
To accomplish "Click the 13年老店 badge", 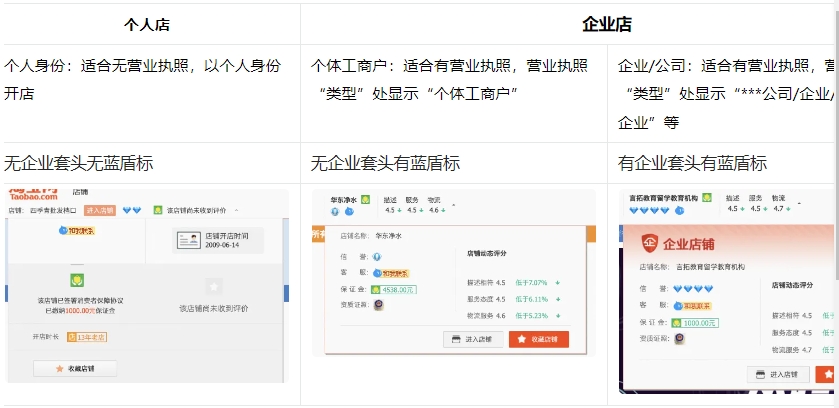I will (87, 337).
